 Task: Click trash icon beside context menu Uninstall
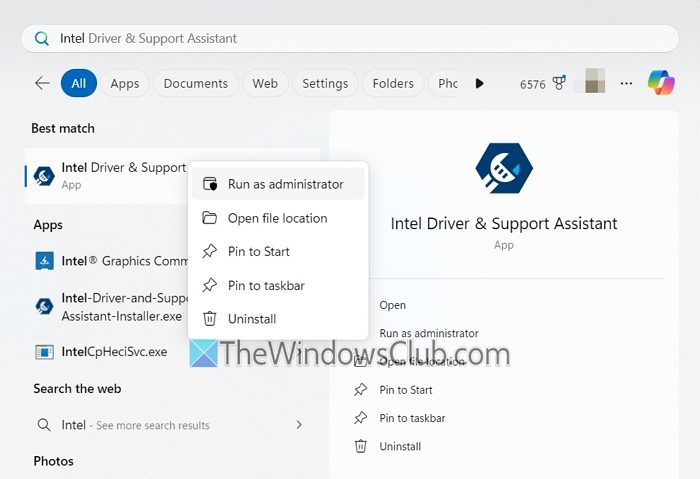(x=209, y=319)
